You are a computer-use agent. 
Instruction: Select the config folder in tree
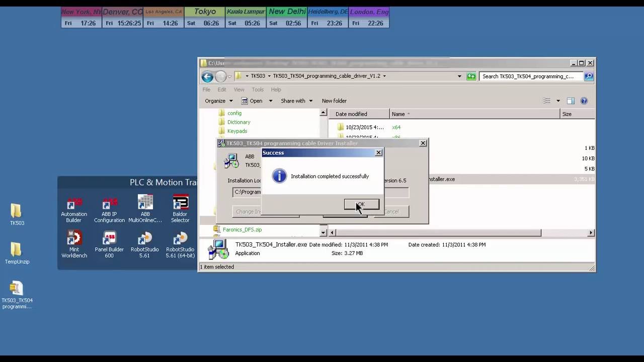(234, 113)
